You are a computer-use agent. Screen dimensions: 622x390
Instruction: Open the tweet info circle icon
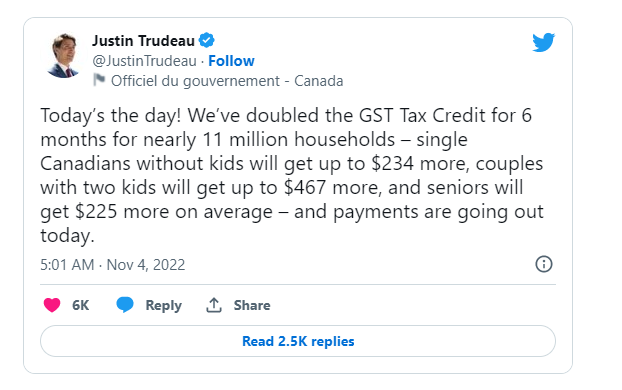tap(544, 264)
